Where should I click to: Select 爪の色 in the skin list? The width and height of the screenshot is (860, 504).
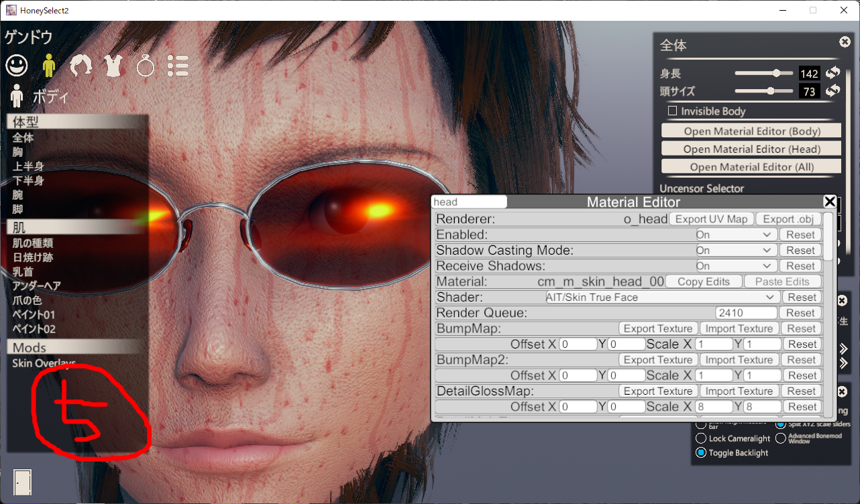28,300
